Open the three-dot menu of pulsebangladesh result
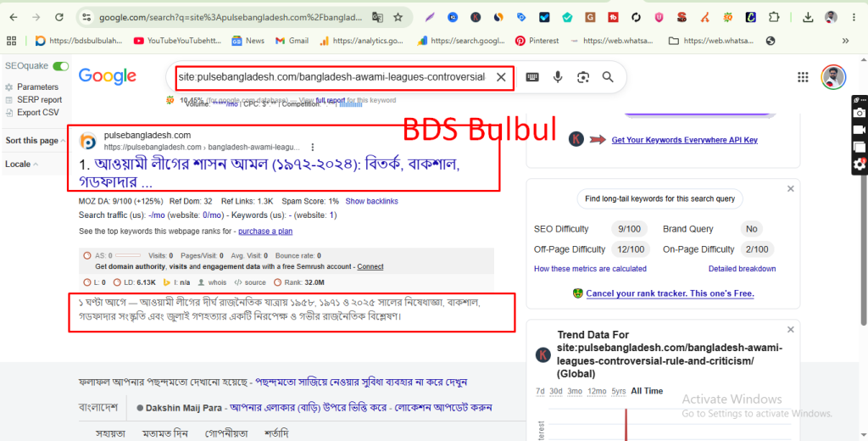The height and width of the screenshot is (441, 868). (x=313, y=148)
